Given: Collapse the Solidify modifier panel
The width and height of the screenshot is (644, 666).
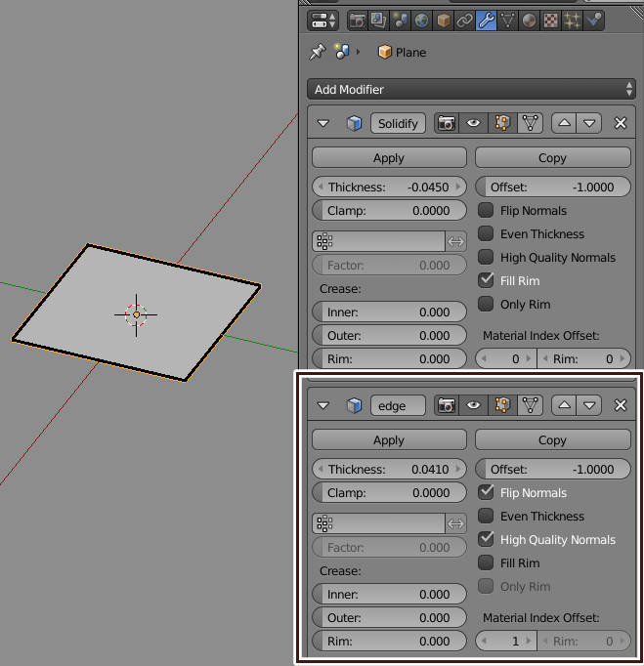Looking at the screenshot, I should point(323,124).
